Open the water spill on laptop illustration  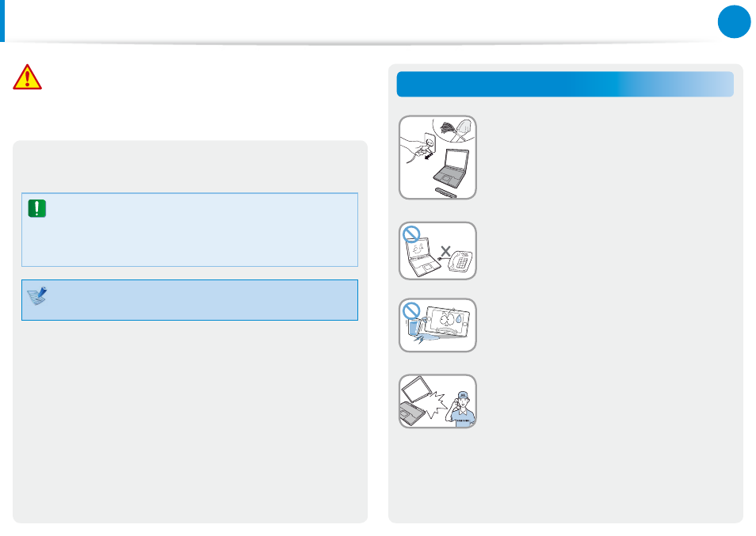click(437, 325)
